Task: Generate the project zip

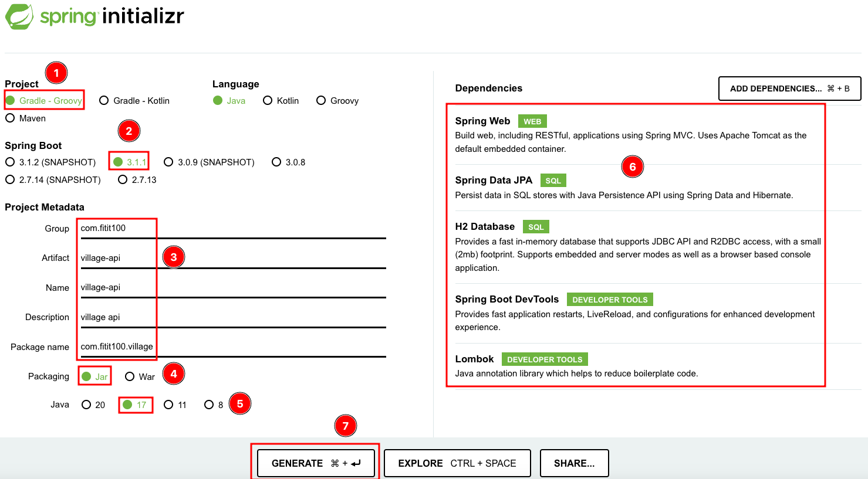Action: [316, 463]
